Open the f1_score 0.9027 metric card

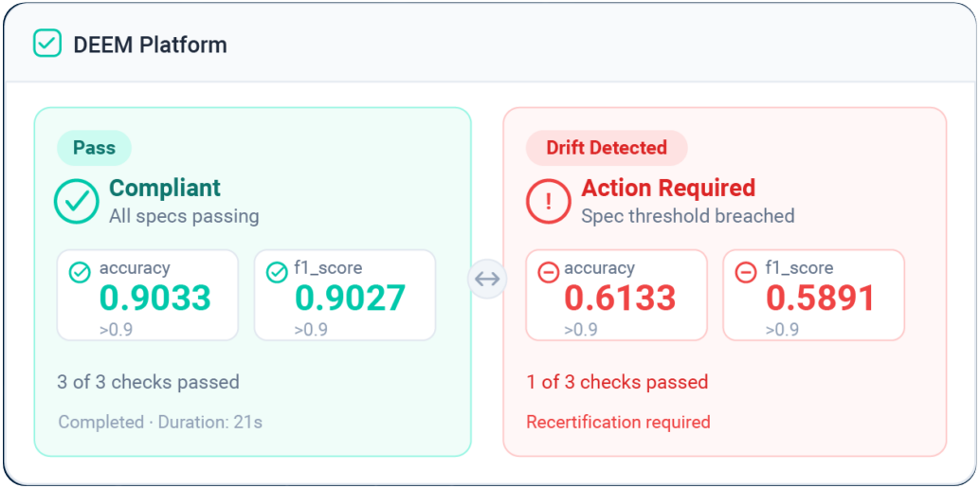click(345, 295)
